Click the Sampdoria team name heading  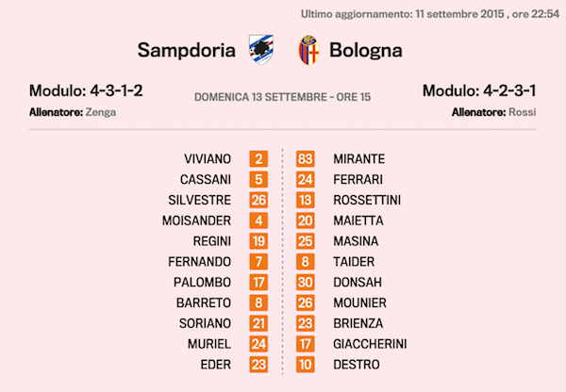click(x=186, y=49)
